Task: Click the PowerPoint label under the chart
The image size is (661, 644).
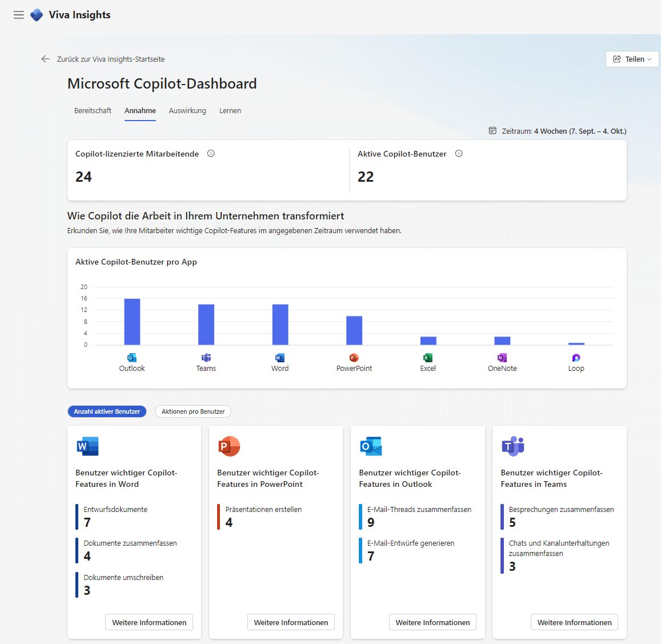Action: click(354, 368)
